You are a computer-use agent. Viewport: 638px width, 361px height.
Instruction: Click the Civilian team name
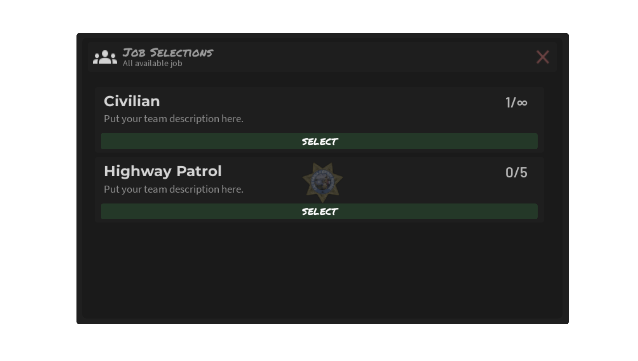[132, 101]
